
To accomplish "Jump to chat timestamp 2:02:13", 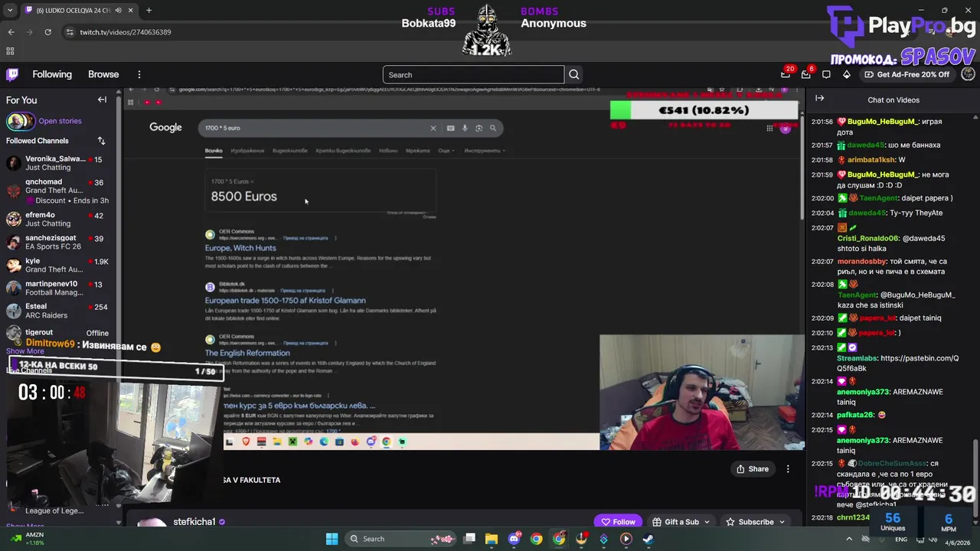I will point(822,347).
